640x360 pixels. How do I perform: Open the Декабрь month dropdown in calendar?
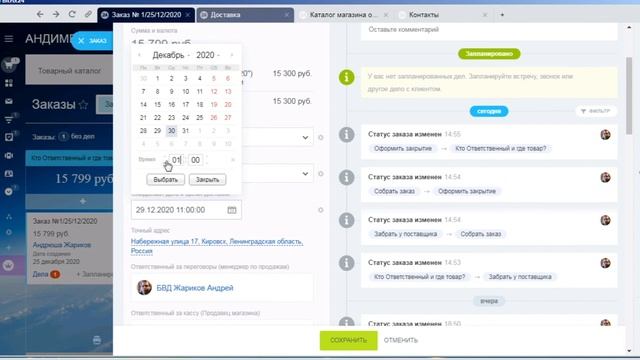coord(171,55)
